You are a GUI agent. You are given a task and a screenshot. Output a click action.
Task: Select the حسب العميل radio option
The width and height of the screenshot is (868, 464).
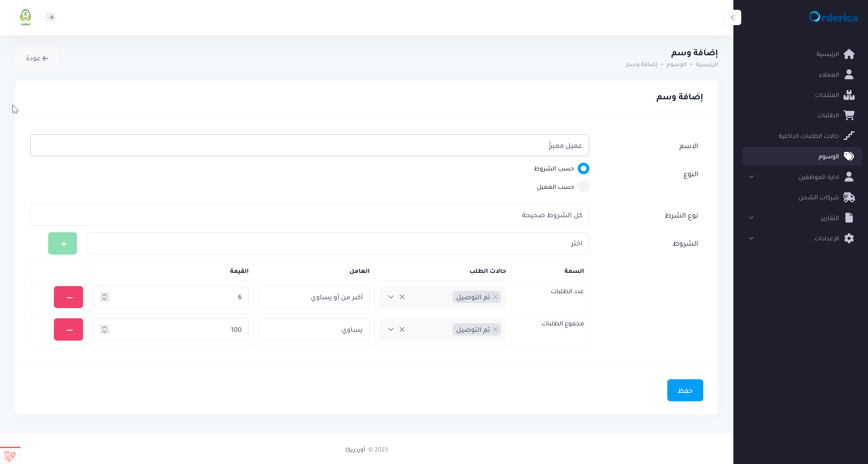click(x=583, y=187)
